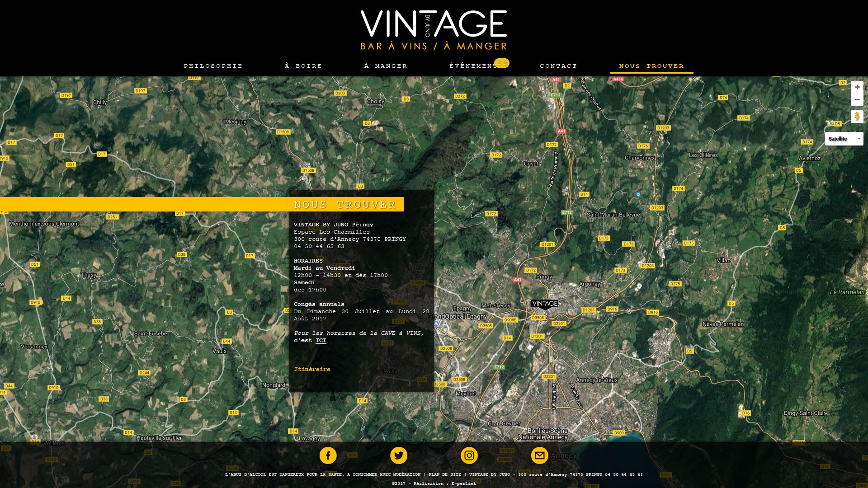This screenshot has width=868, height=488.
Task: Click the Vintage by Juno logo
Action: pos(434,30)
